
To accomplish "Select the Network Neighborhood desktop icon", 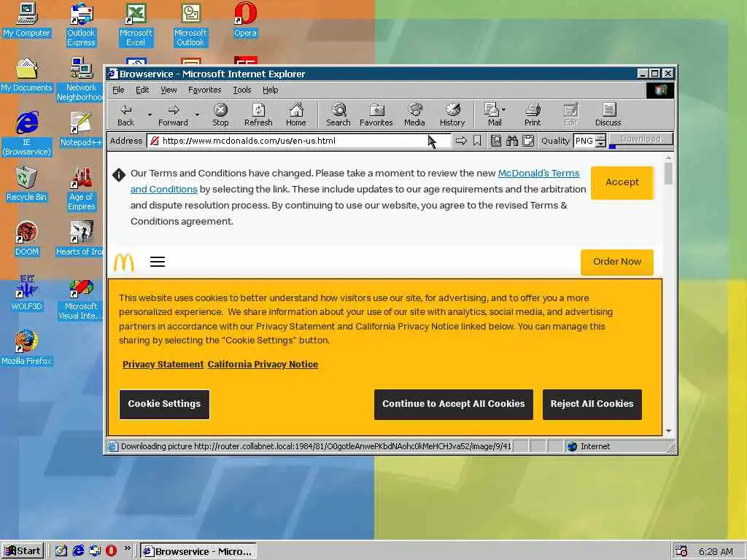I will (x=81, y=79).
